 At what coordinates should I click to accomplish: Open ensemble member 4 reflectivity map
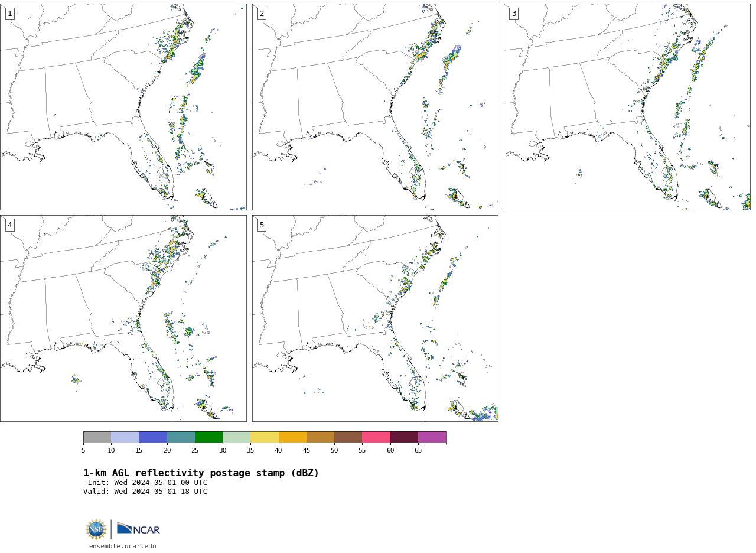click(x=123, y=318)
